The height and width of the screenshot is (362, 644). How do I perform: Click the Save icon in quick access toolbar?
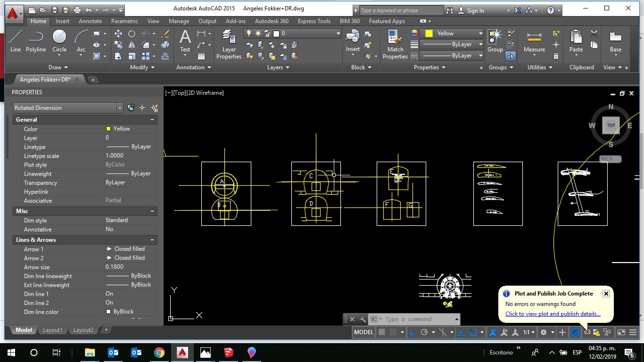[x=55, y=10]
